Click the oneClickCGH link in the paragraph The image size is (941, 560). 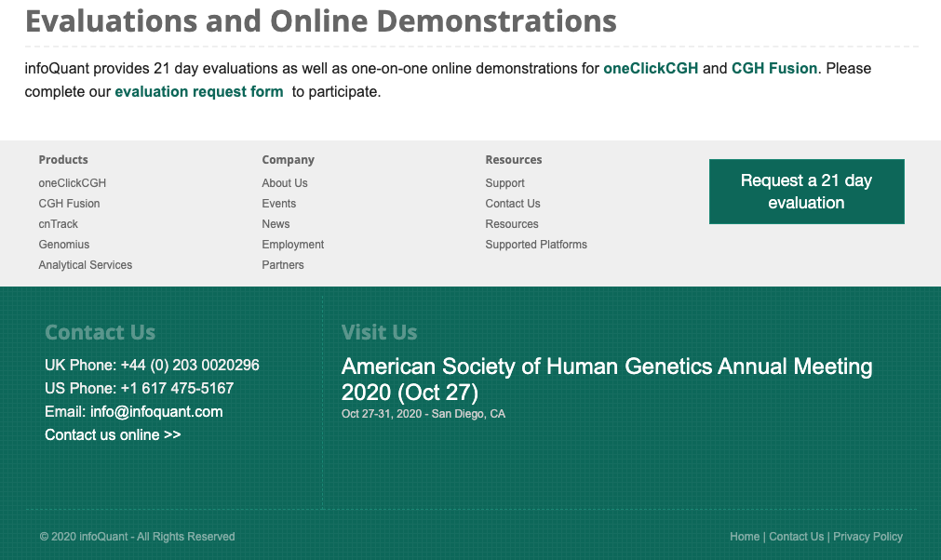point(650,68)
